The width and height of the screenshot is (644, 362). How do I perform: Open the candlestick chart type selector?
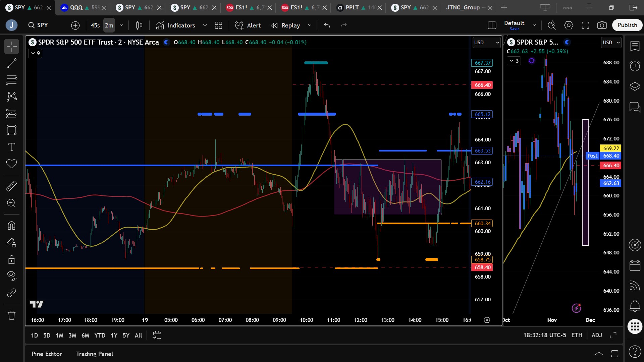(x=139, y=25)
